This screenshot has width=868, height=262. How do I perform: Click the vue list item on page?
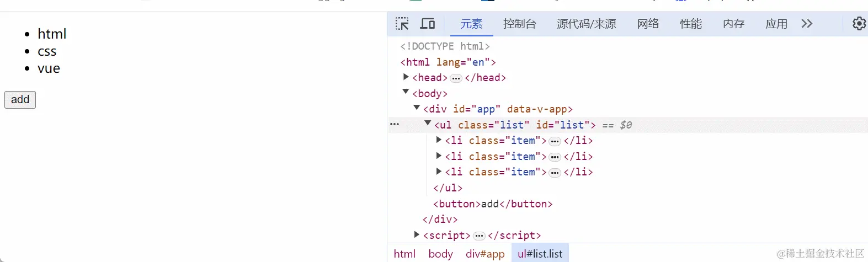tap(49, 68)
